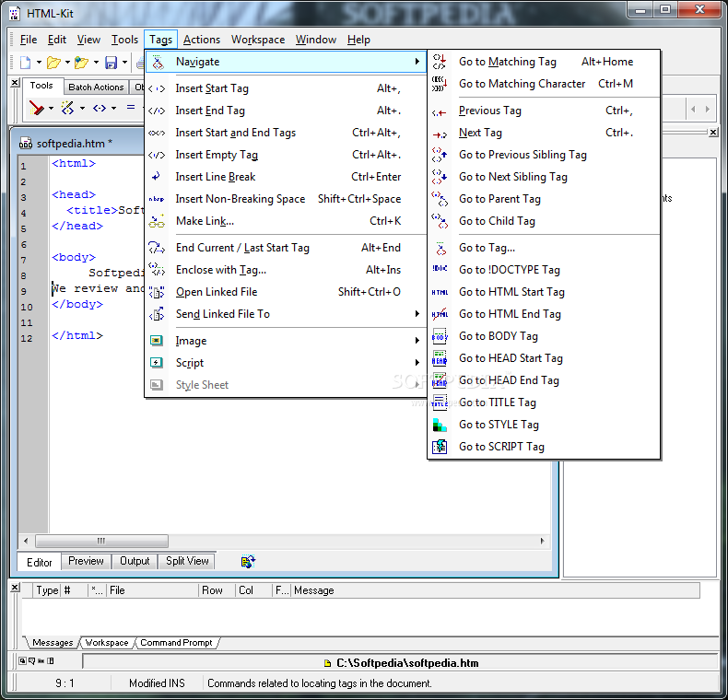
Task: Open the Actions menu
Action: [202, 40]
